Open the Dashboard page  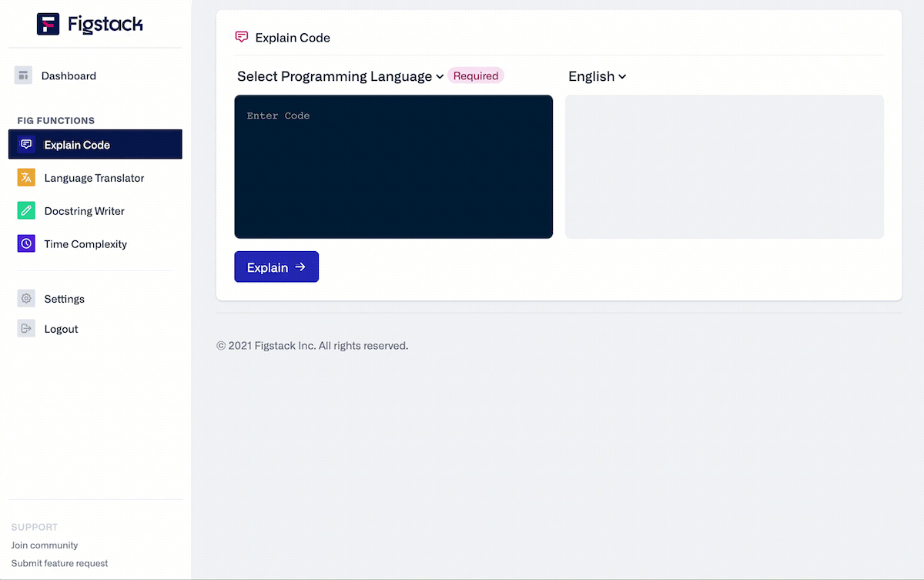click(69, 75)
